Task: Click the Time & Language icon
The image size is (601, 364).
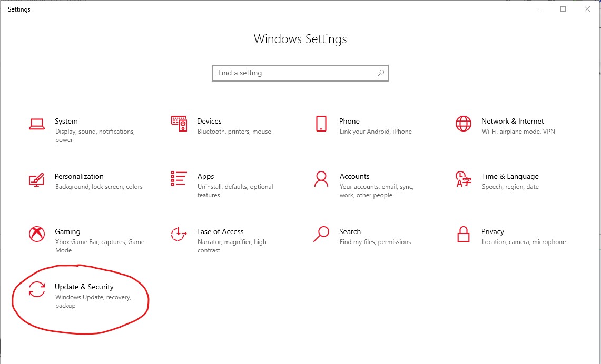Action: click(464, 179)
